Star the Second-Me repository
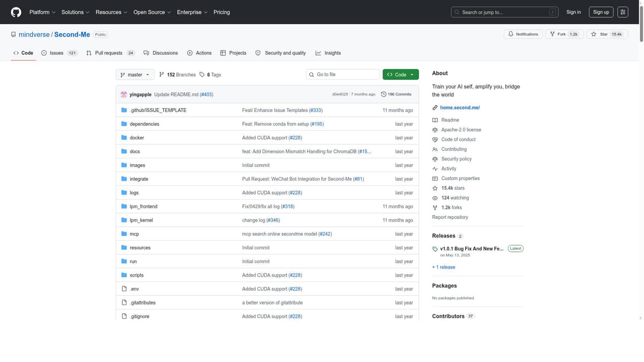644x362 pixels. click(x=606, y=34)
